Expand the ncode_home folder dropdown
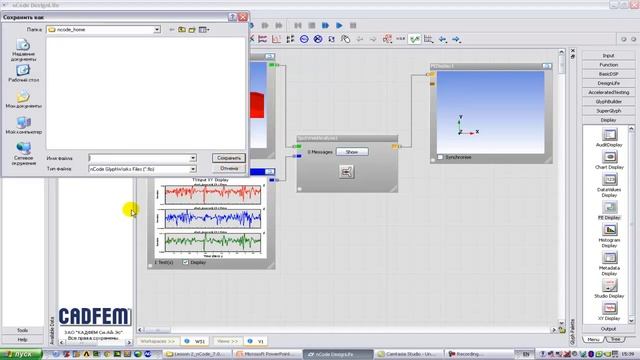 pos(157,29)
